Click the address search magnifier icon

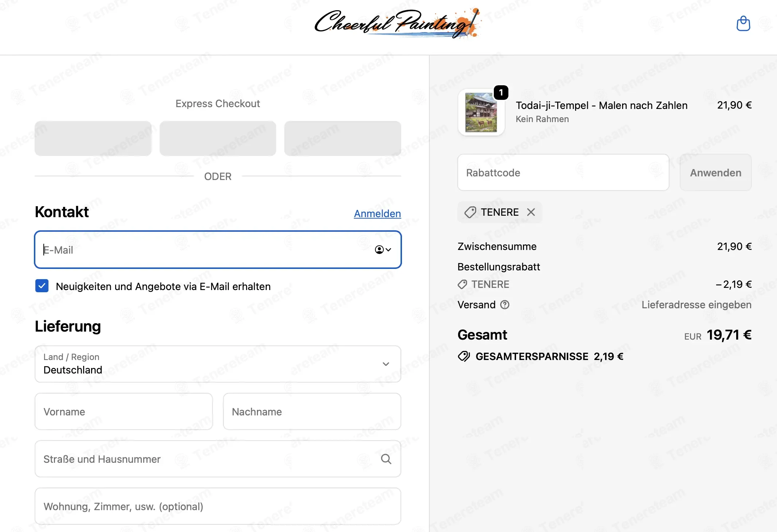coord(386,459)
